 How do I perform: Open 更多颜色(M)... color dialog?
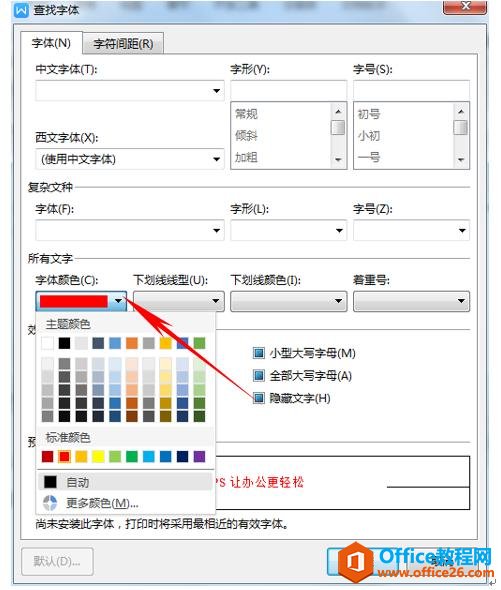pos(125,503)
